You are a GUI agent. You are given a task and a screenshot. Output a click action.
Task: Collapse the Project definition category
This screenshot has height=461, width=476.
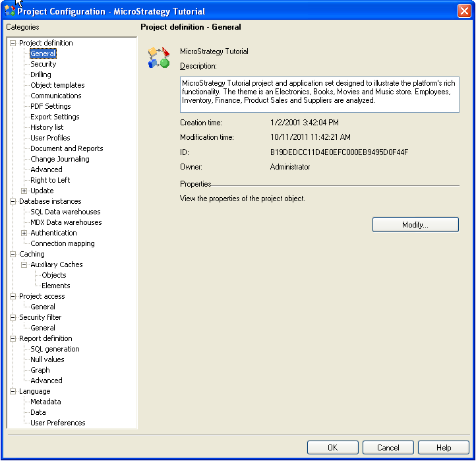click(13, 43)
